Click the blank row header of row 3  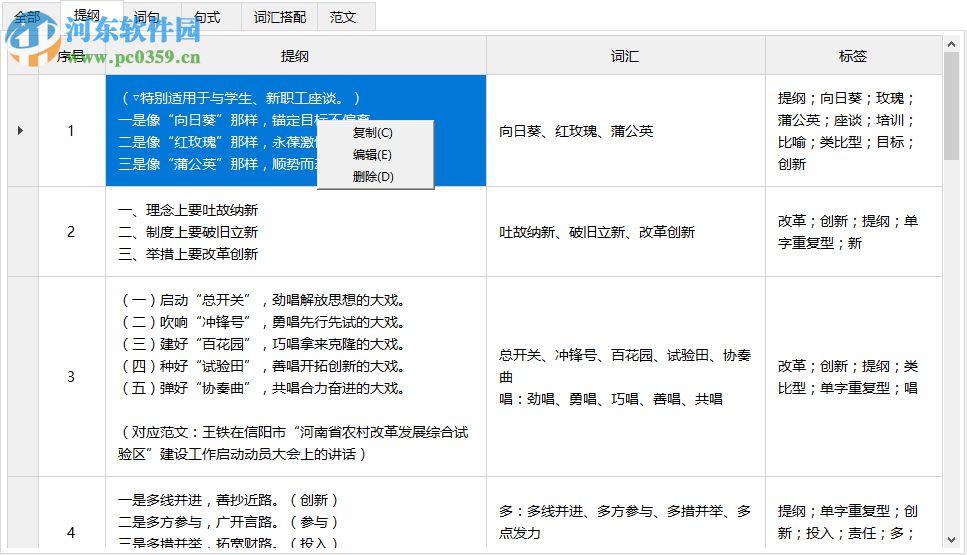[23, 377]
